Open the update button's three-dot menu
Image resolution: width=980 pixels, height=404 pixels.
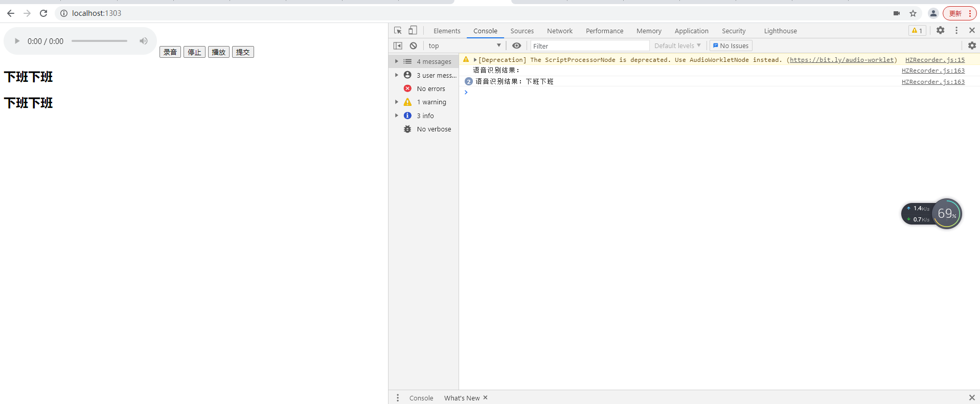click(x=970, y=13)
